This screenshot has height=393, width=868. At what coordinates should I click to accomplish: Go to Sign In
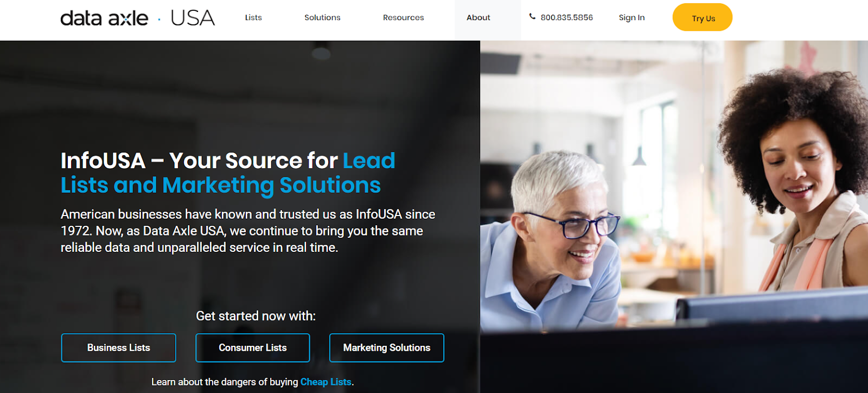tap(631, 17)
